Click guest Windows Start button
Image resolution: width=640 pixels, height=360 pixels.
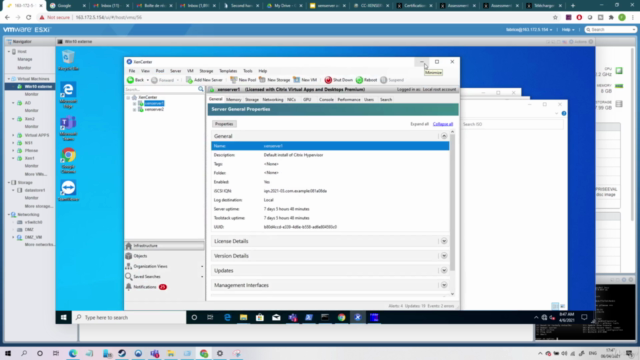[x=64, y=318]
